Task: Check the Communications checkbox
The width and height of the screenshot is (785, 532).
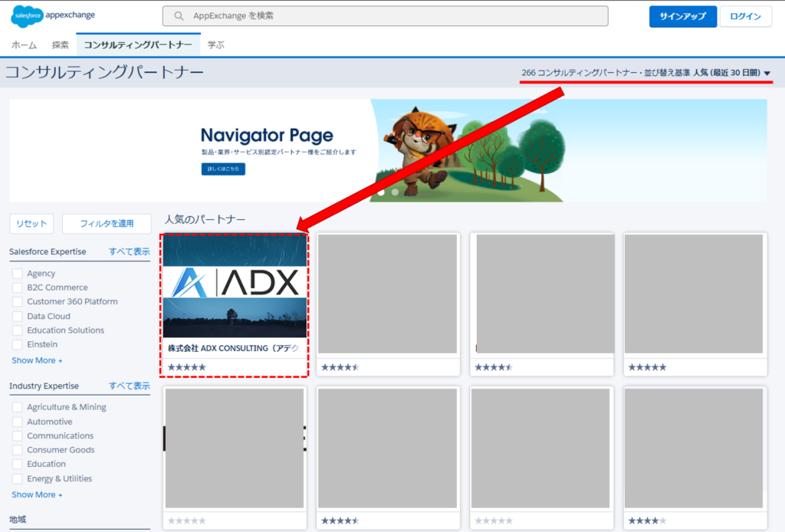Action: 17,436
